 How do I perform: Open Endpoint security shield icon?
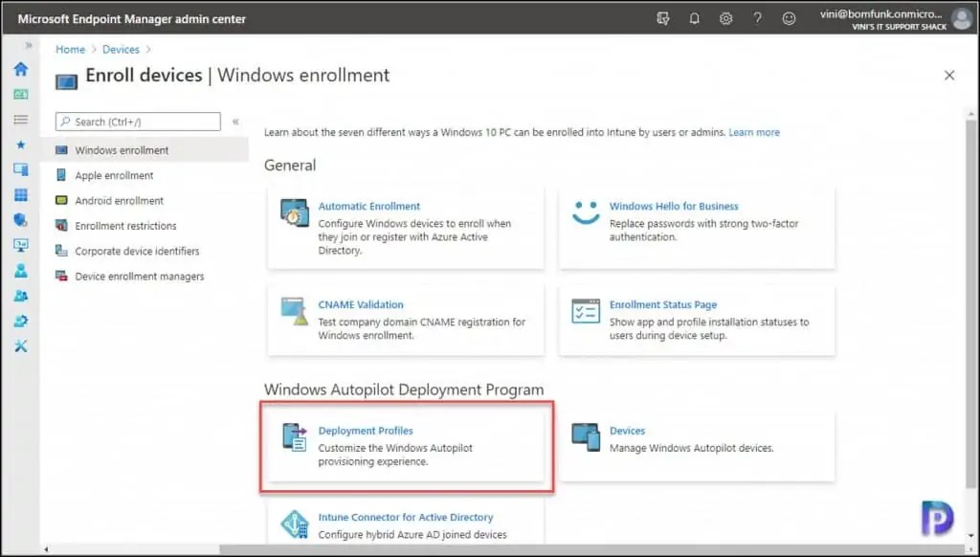click(21, 219)
